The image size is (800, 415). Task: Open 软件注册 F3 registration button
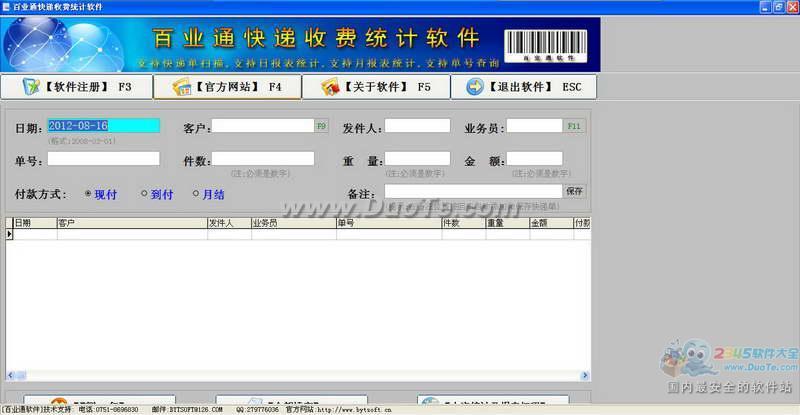(77, 87)
